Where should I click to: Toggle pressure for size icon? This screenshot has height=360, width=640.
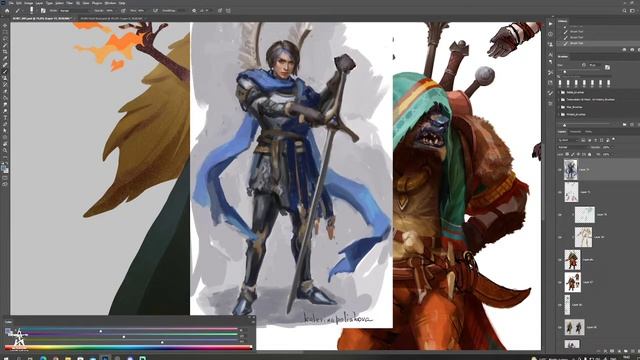tap(220, 11)
